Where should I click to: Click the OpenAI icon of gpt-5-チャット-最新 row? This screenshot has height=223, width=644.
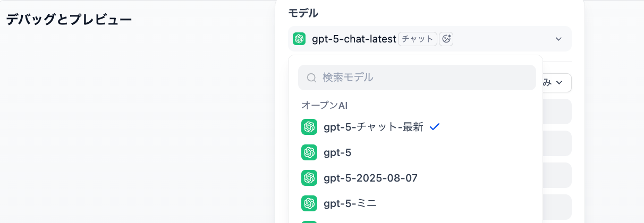pos(309,127)
